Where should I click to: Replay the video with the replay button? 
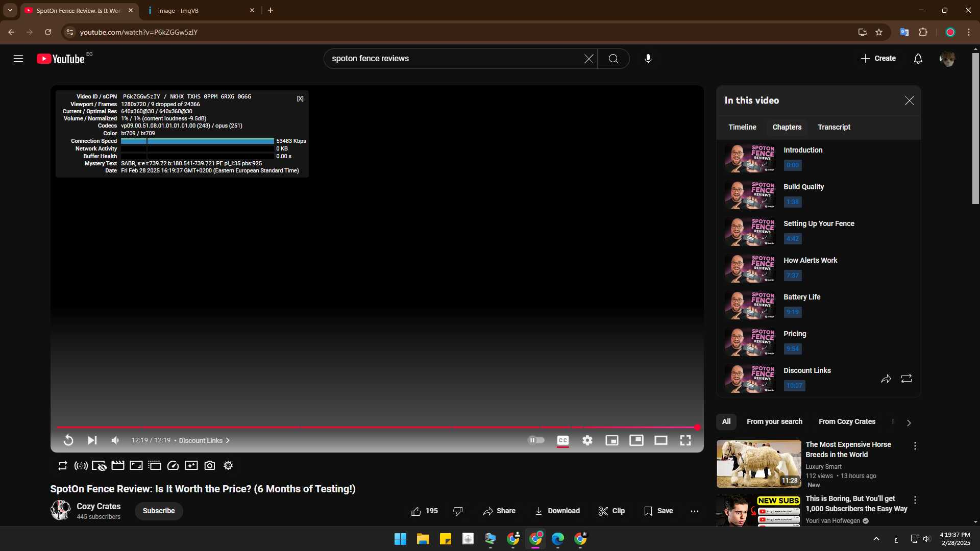point(68,440)
